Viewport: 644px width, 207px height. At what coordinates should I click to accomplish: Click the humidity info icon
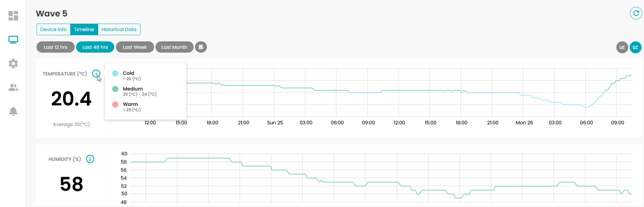click(x=90, y=159)
